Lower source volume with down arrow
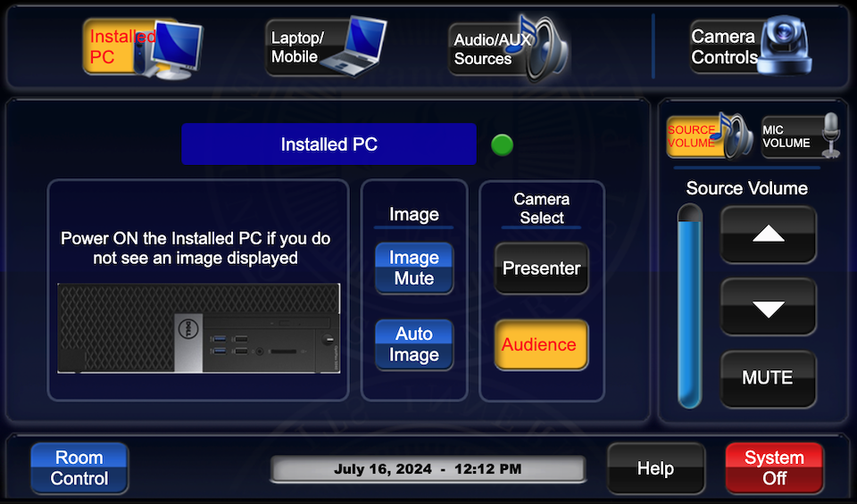Image resolution: width=857 pixels, height=504 pixels. (769, 307)
